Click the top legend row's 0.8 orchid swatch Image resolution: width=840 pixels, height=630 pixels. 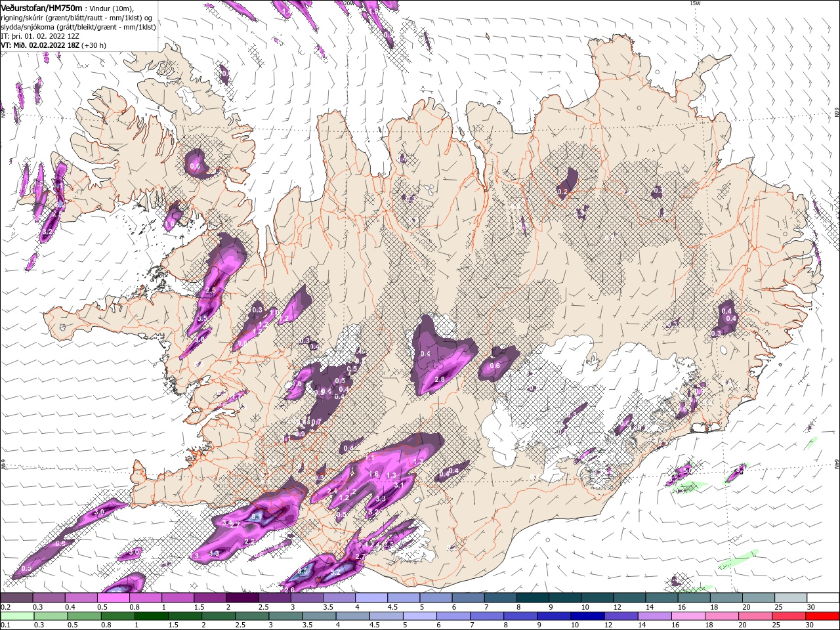pos(146,598)
